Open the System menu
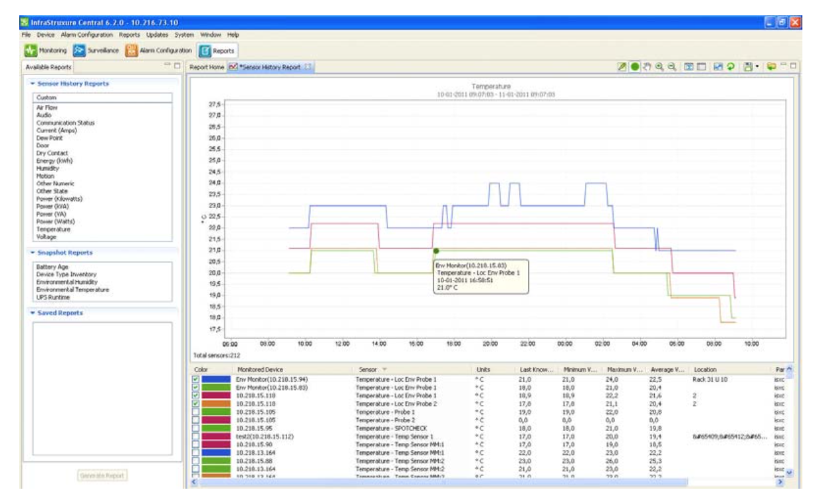 coord(184,34)
